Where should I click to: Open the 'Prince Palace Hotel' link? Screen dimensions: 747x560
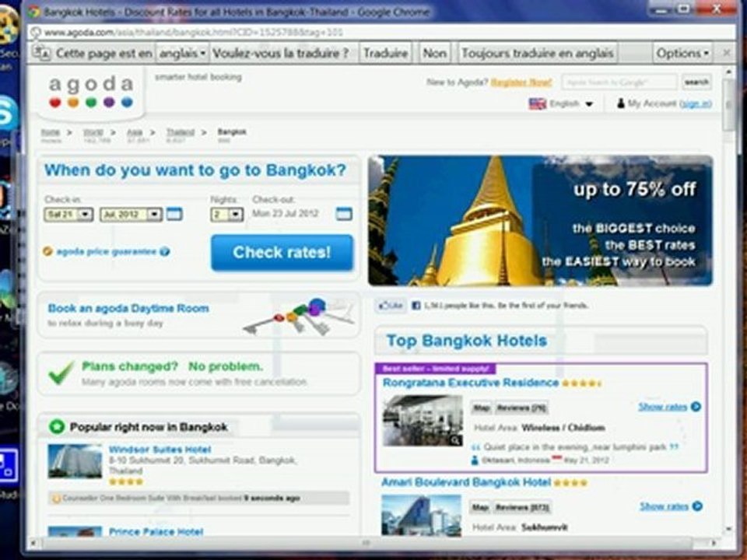coord(156,532)
